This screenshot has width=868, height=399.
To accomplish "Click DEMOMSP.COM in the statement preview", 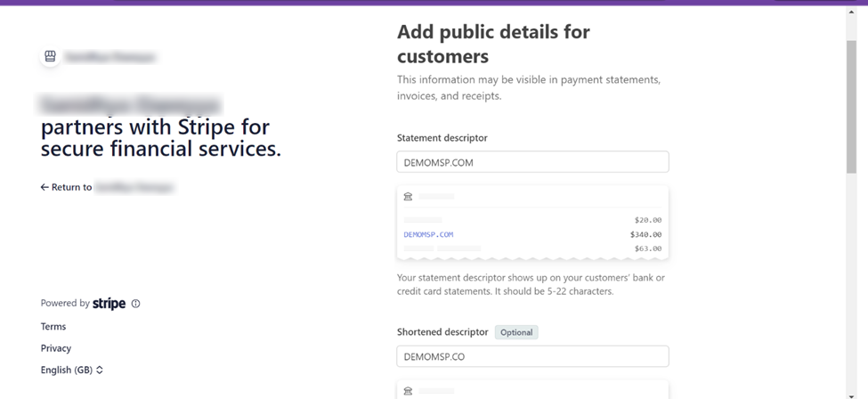I will tap(428, 235).
